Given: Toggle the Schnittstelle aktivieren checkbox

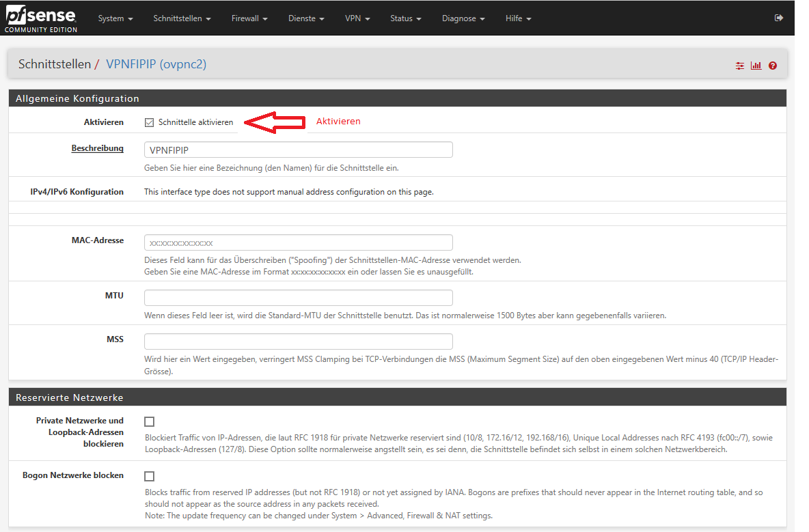Looking at the screenshot, I should tap(150, 122).
